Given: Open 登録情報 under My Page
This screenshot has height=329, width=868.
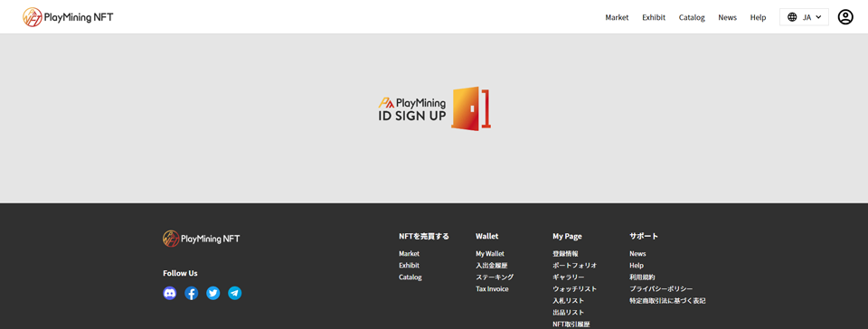Looking at the screenshot, I should pyautogui.click(x=565, y=254).
